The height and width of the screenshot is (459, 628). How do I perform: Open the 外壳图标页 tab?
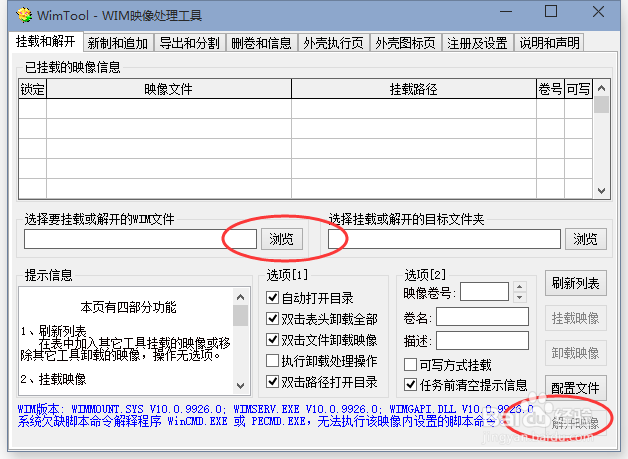405,43
